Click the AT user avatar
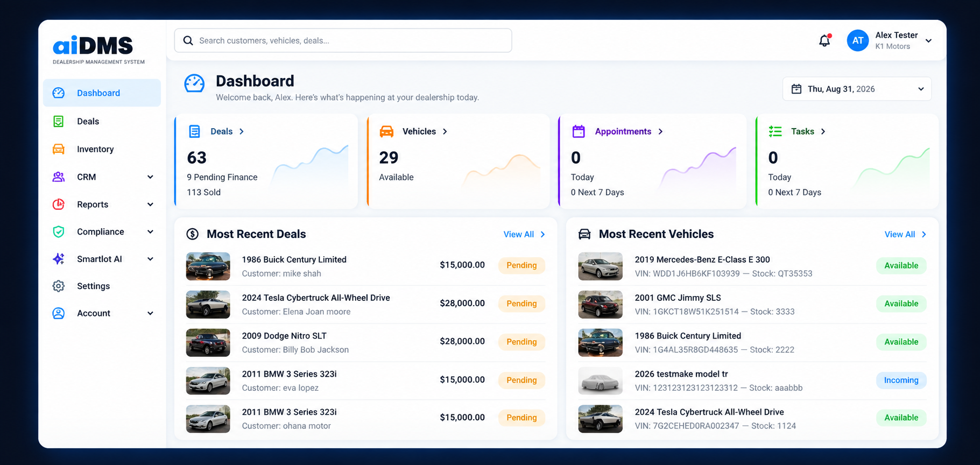Screen dimensions: 980x465 pyautogui.click(x=857, y=40)
